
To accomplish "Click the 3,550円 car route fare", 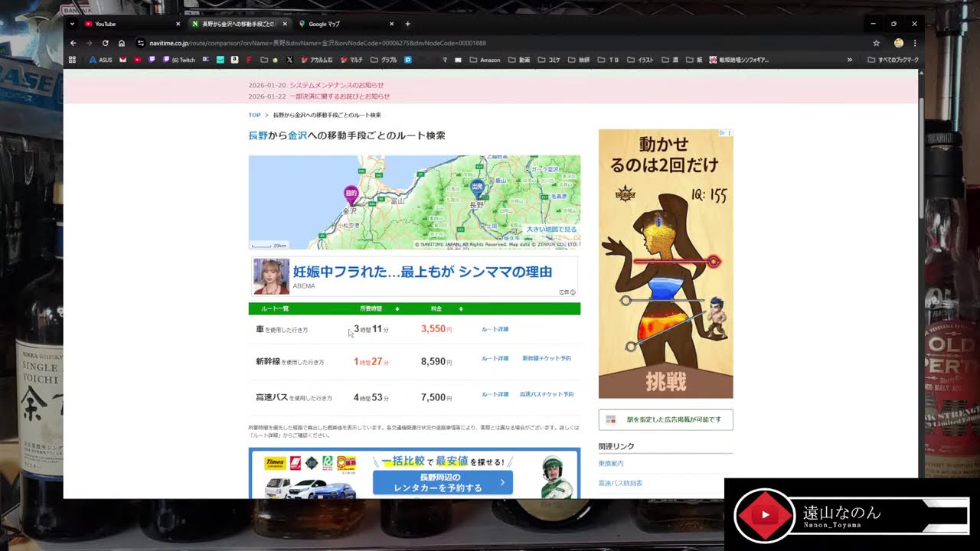I will 436,329.
